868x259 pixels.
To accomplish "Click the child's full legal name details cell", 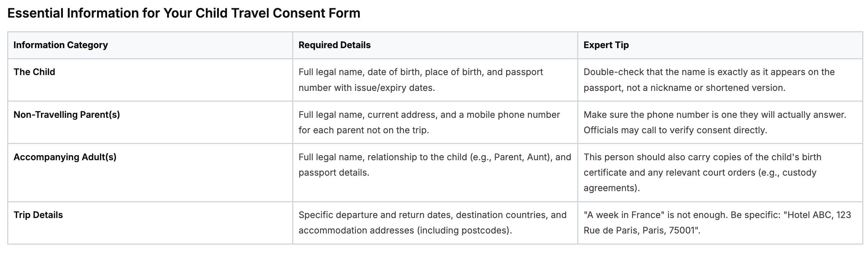I will [421, 72].
